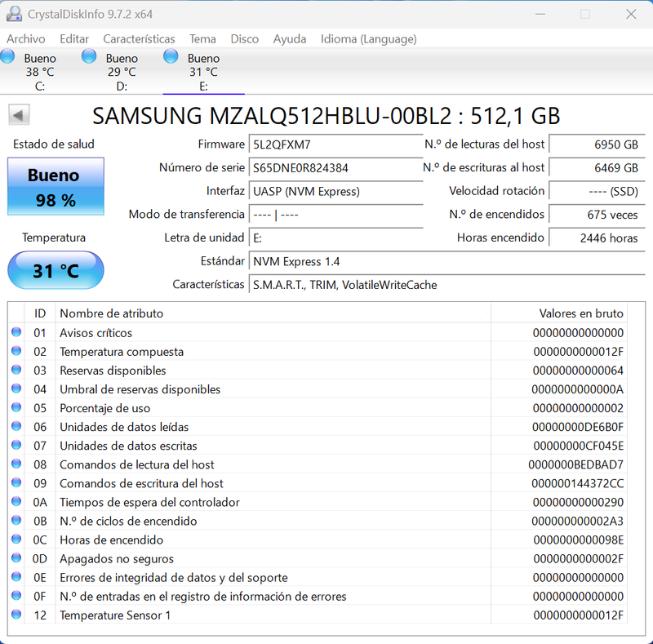Click status dot of Temperature Sensor 1 row
Screen dimensions: 653x644
pyautogui.click(x=16, y=614)
